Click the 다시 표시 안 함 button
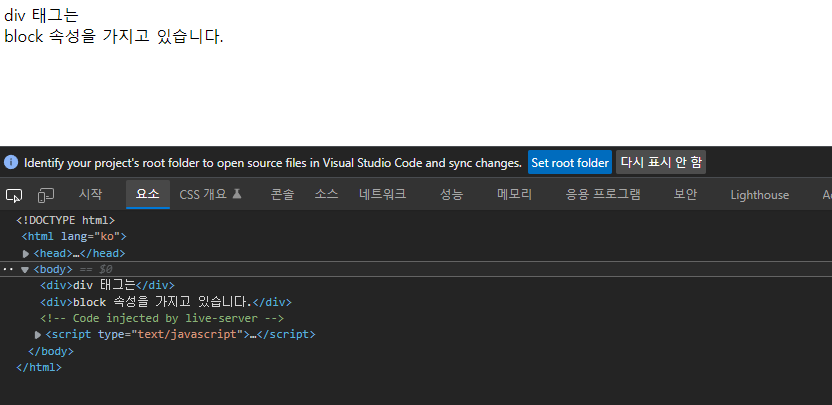This screenshot has width=832, height=405. [x=661, y=162]
